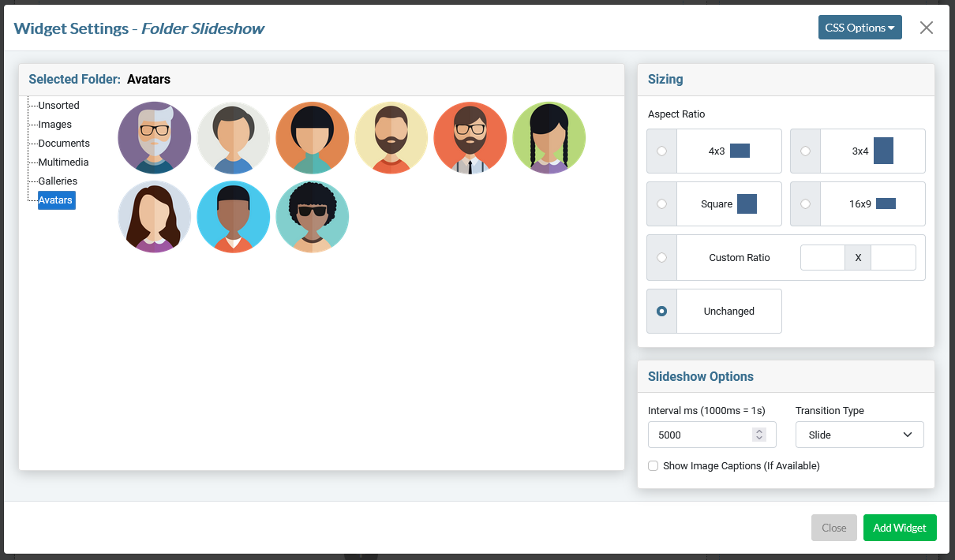The height and width of the screenshot is (560, 955).
Task: Open the Images folder
Action: [55, 125]
